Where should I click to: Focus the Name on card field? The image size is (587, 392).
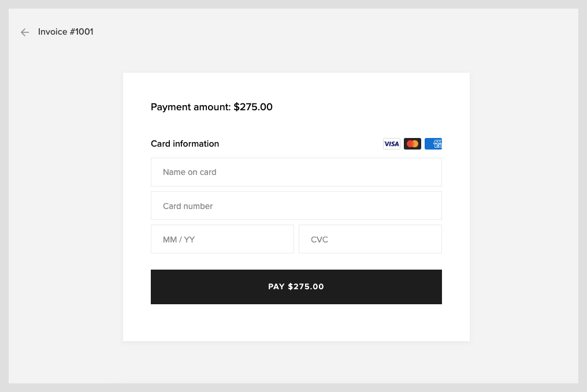(x=296, y=172)
